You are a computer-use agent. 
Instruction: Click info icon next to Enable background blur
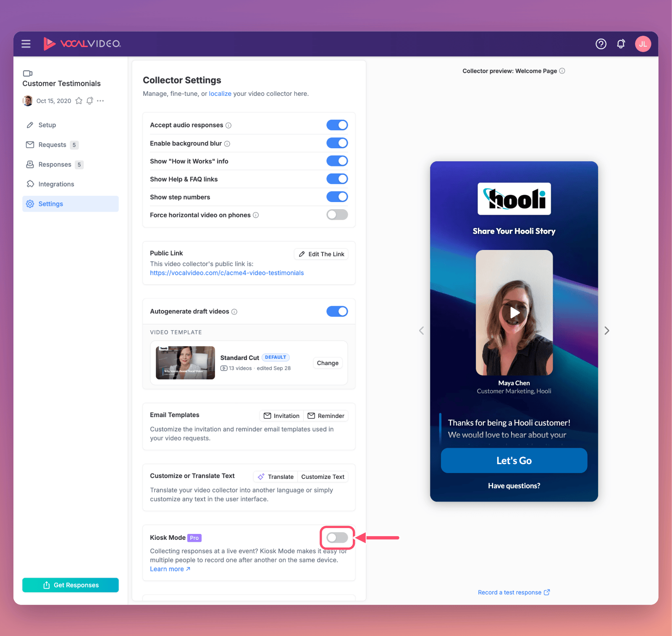[x=227, y=144]
